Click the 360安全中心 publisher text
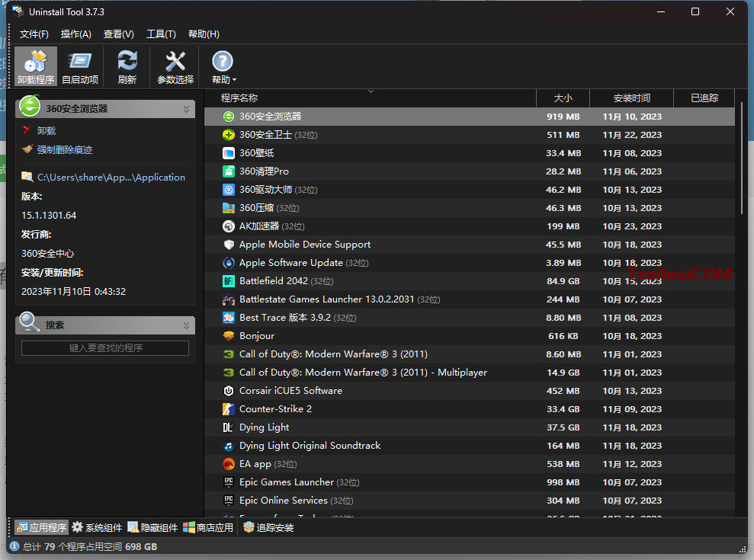The width and height of the screenshot is (754, 560). 47,253
